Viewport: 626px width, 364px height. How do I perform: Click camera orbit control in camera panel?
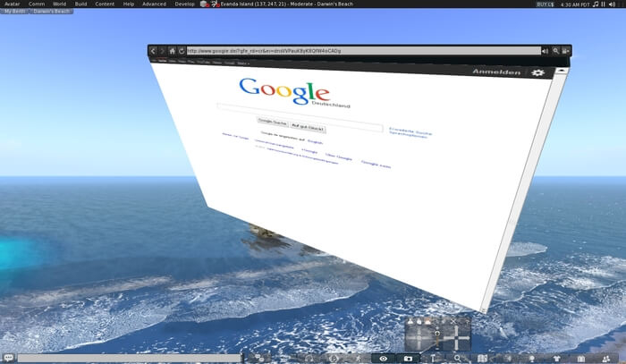(x=419, y=339)
